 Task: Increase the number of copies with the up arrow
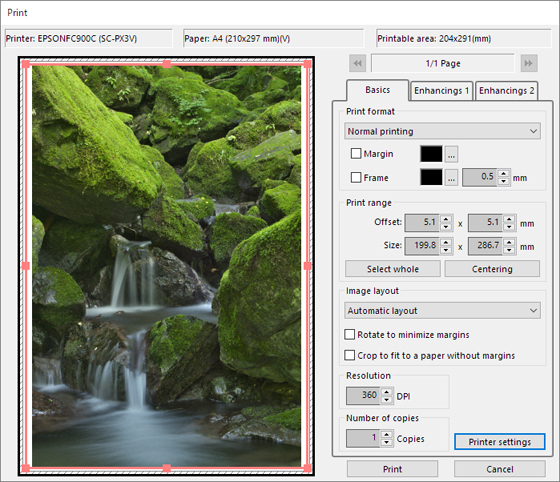point(387,435)
